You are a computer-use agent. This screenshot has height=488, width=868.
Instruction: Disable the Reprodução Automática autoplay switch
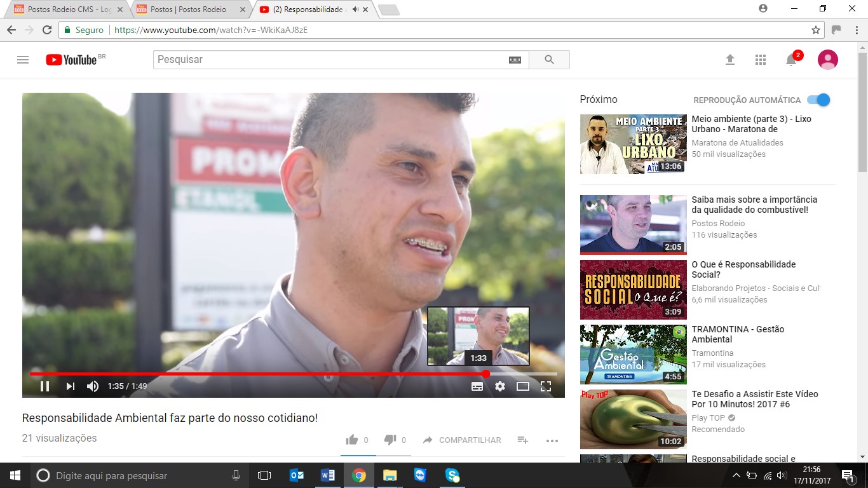818,100
